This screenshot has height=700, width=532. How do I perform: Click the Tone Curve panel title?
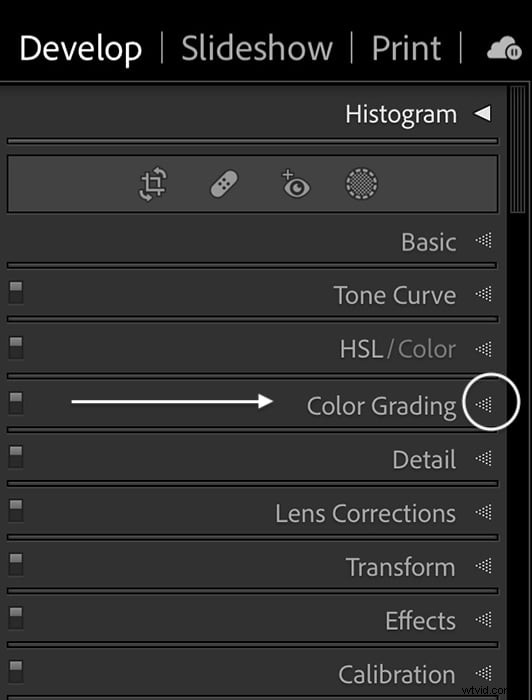[395, 296]
